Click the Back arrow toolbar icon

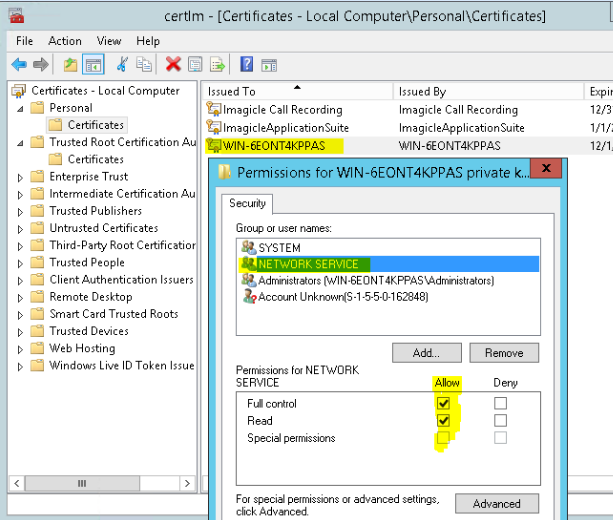[x=18, y=64]
